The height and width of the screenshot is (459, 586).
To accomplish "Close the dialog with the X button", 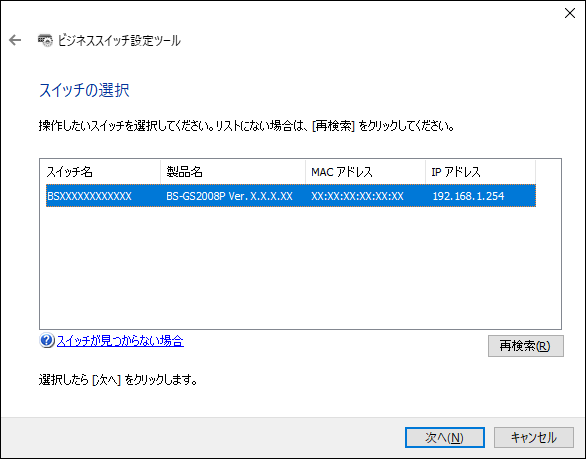I will click(570, 13).
